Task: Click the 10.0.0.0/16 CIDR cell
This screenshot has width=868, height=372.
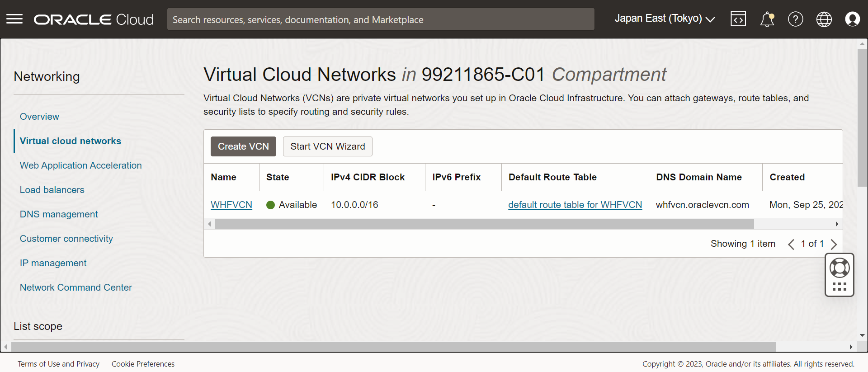Action: tap(354, 205)
